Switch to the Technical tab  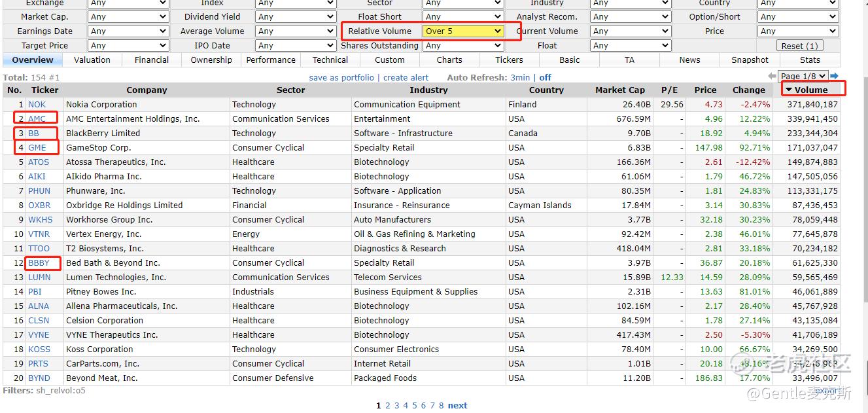click(330, 60)
